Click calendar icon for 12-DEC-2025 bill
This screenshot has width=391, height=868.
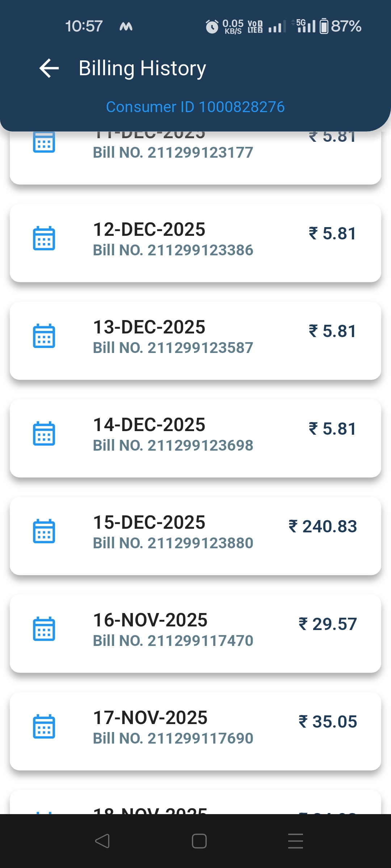(x=44, y=239)
